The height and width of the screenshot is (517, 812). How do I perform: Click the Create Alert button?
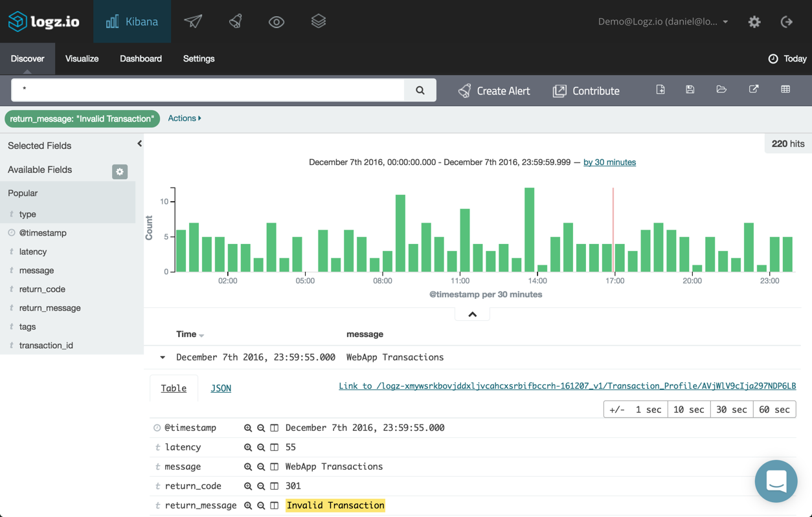click(494, 91)
